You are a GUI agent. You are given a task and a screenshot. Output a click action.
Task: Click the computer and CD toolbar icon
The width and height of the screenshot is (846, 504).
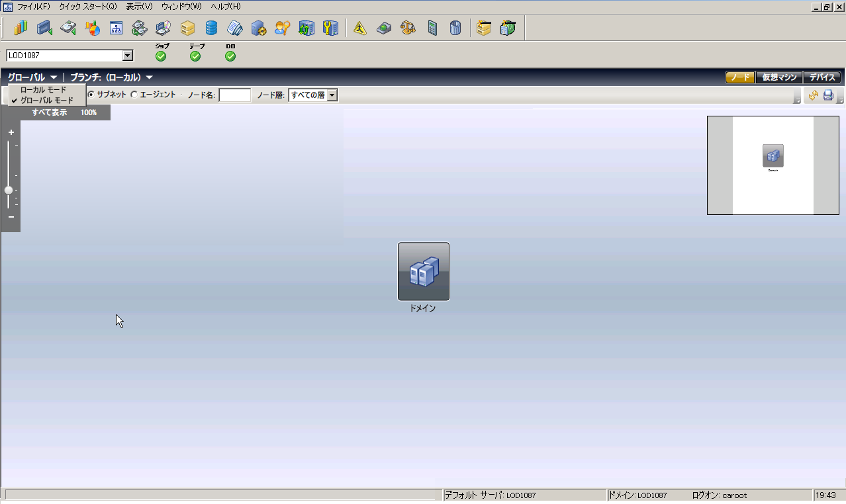coord(164,28)
